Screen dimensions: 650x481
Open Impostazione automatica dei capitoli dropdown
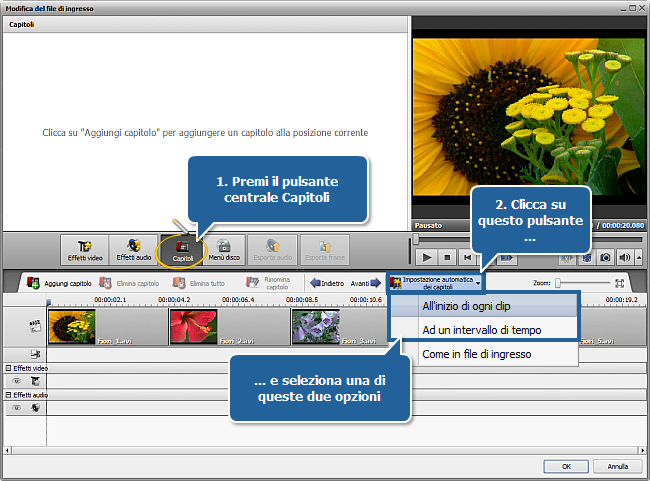[435, 283]
